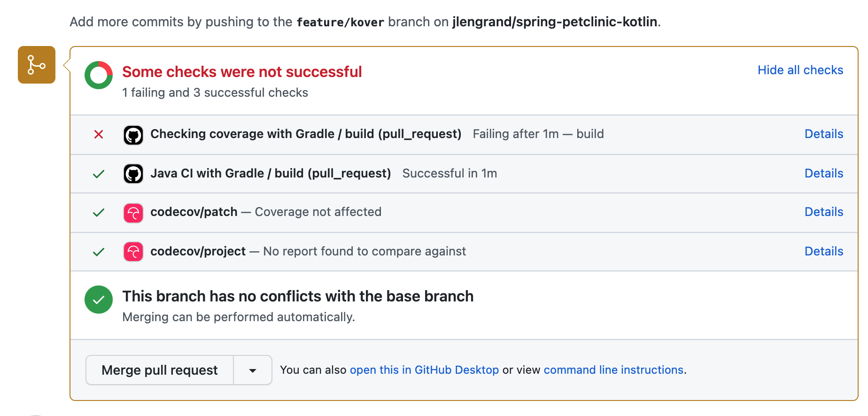Click the checkmark next to codecov/patch

[x=98, y=212]
